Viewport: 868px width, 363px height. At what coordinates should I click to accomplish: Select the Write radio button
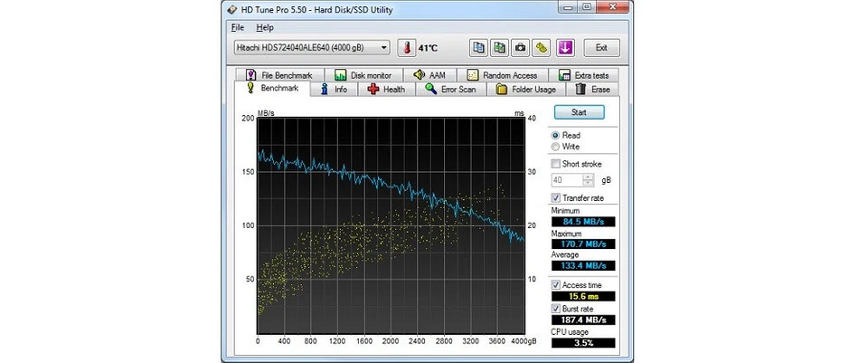coord(556,147)
